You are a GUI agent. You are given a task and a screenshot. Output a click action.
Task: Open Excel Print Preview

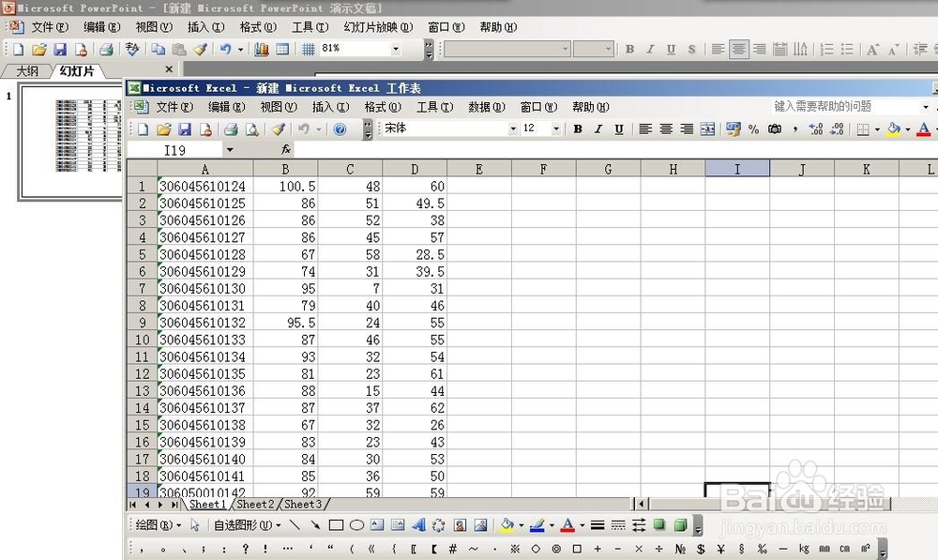[x=251, y=129]
